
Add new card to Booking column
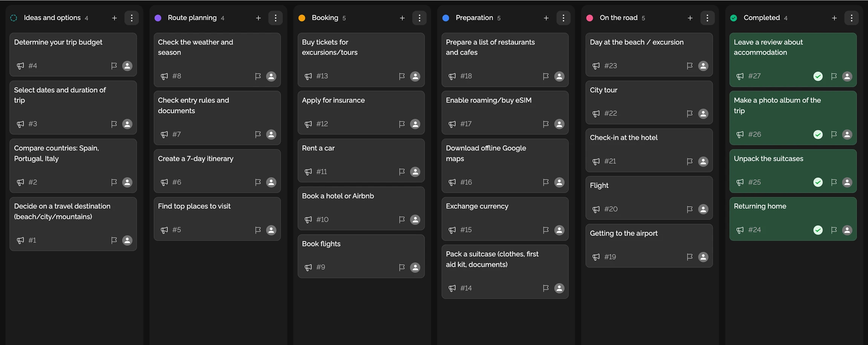402,18
